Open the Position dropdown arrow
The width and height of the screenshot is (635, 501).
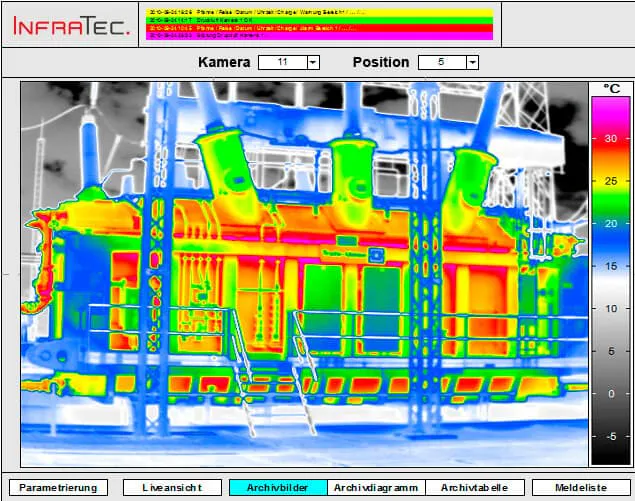pos(472,62)
